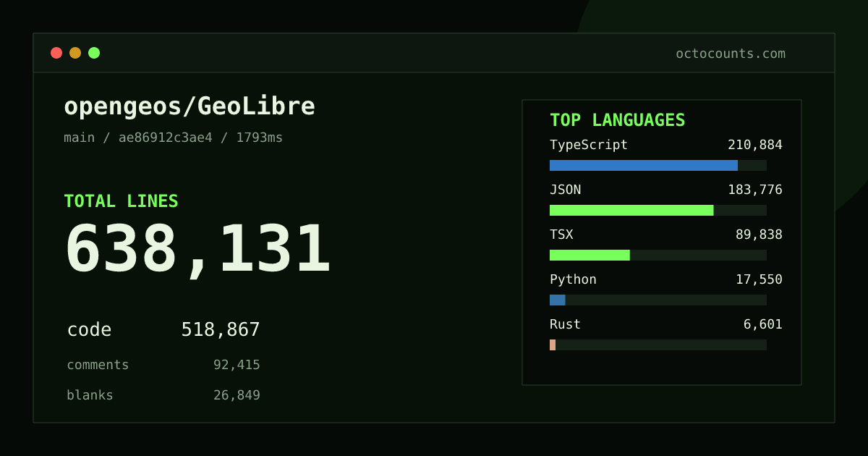868x456 pixels.
Task: Click the red window dot
Action: [56, 53]
